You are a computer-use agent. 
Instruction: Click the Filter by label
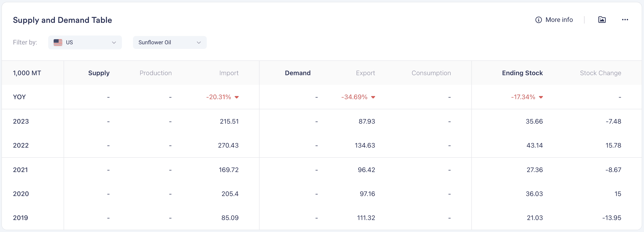[x=25, y=42]
